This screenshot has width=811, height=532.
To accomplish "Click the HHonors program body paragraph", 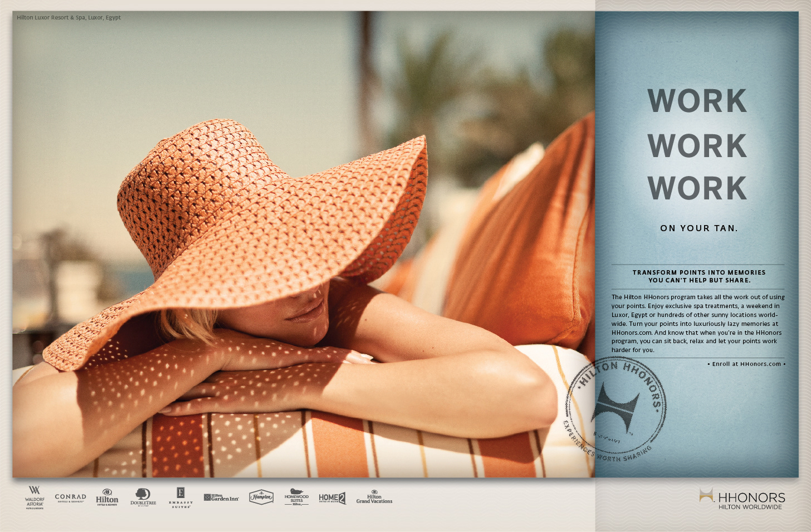I will (697, 323).
